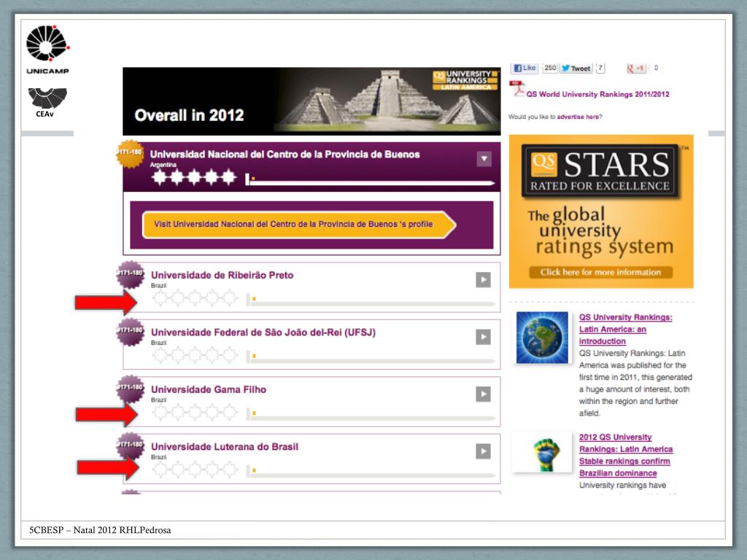Click the Tweet button
This screenshot has height=560, width=747.
click(576, 68)
